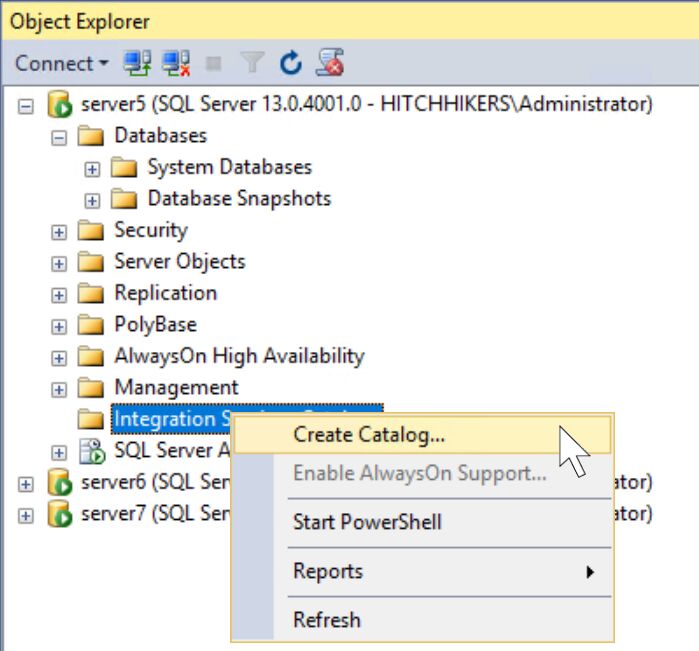Collapse the Databases folder
Viewport: 699px width, 651px height.
59,138
